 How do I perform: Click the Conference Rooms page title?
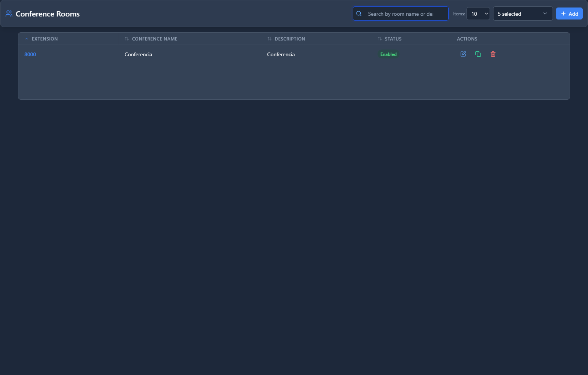point(48,14)
